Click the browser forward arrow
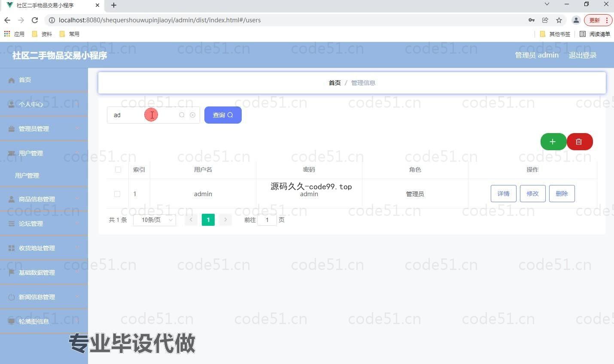Image resolution: width=614 pixels, height=364 pixels. point(21,20)
